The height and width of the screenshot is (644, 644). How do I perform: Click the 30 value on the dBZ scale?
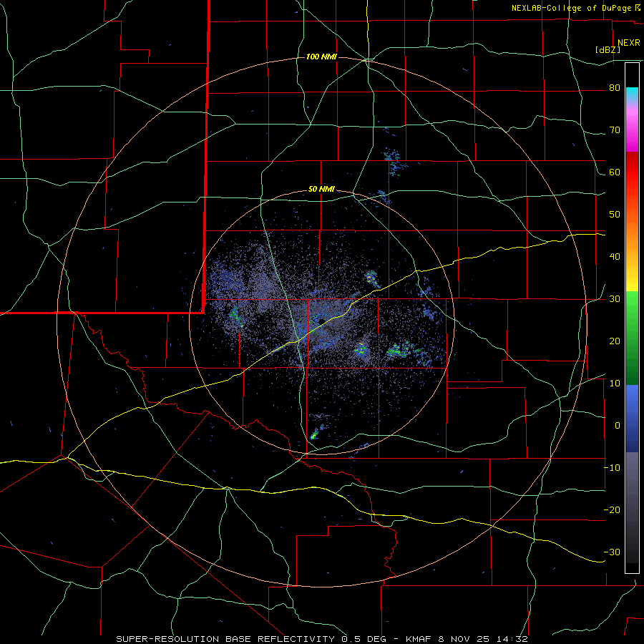click(615, 299)
